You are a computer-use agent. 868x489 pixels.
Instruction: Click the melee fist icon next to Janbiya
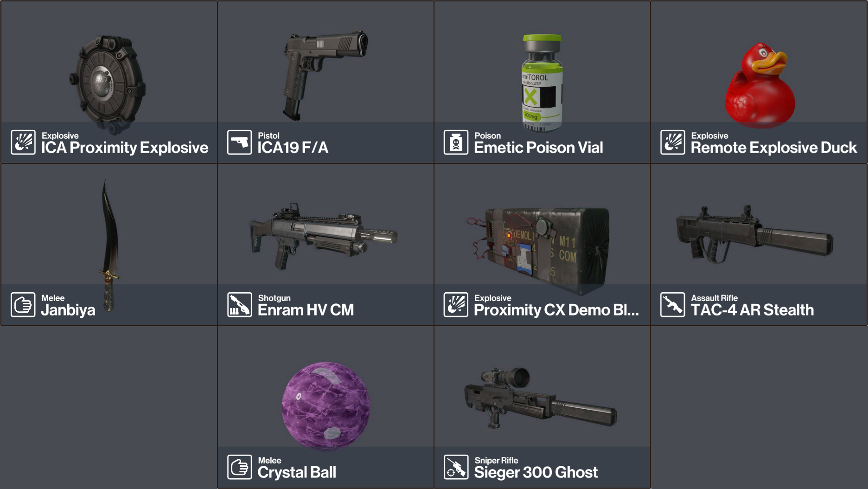tap(23, 304)
